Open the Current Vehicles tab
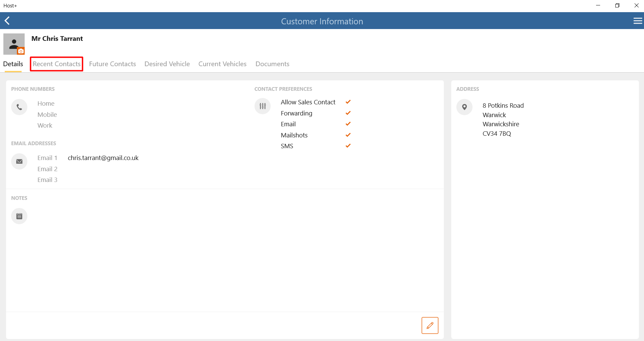Viewport: 644px width, 341px height. click(222, 64)
